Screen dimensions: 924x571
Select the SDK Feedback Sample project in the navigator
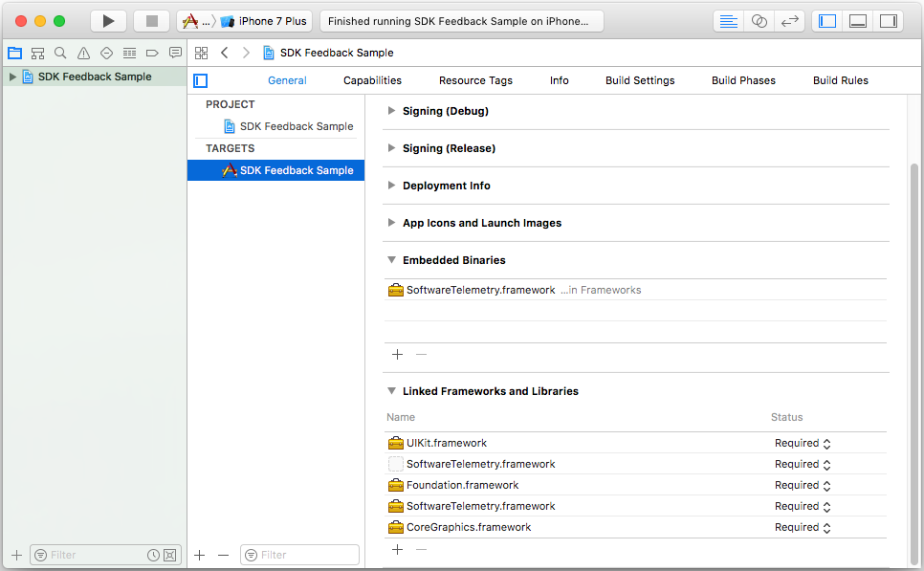[95, 77]
